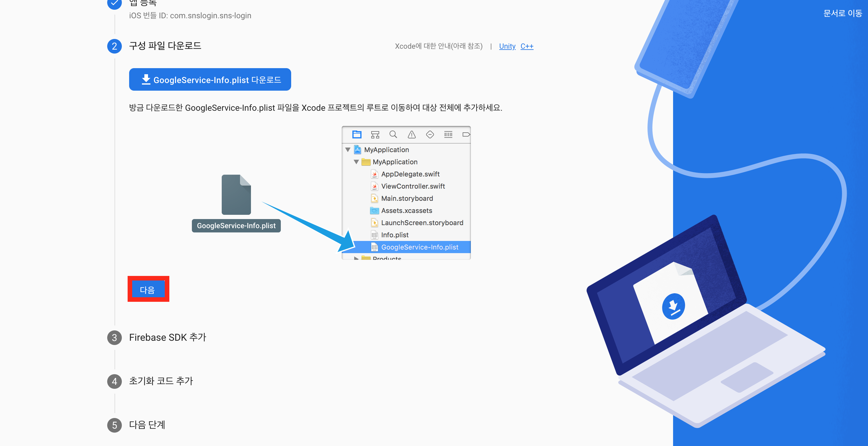Click the magnifier search icon in Xcode toolbar
This screenshot has width=868, height=446.
point(393,135)
